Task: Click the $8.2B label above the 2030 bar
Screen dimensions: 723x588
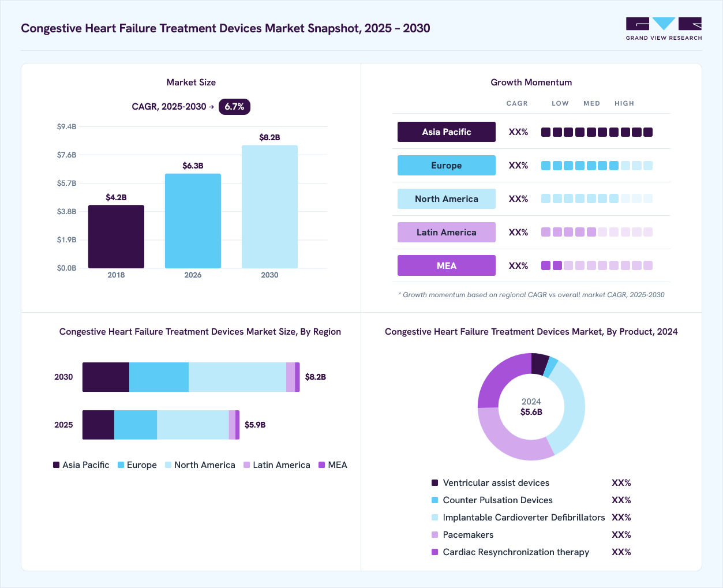Action: click(x=269, y=137)
